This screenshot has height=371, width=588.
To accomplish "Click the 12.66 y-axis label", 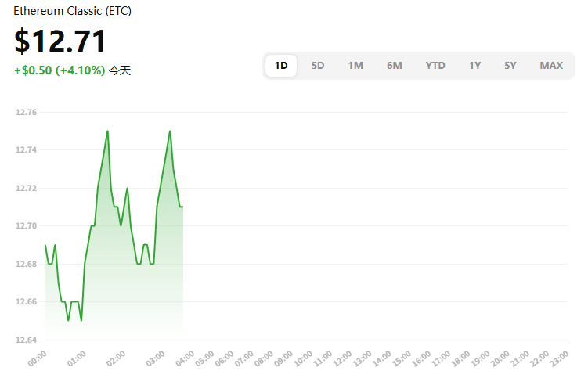I will point(27,301).
